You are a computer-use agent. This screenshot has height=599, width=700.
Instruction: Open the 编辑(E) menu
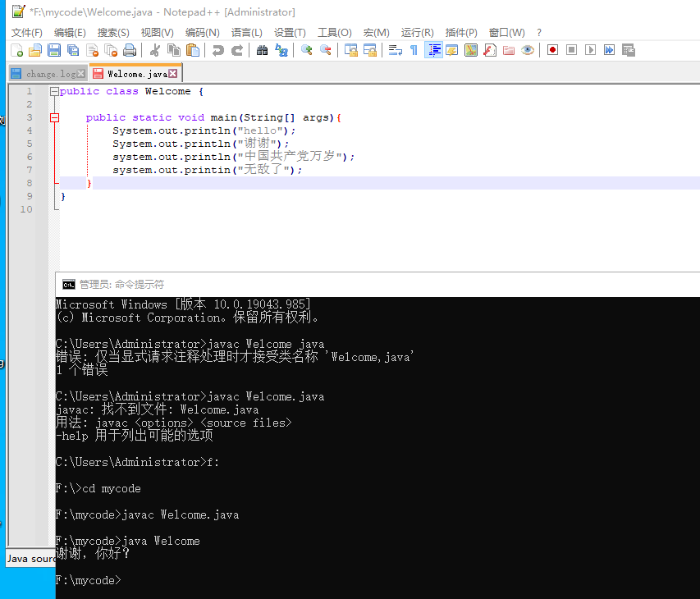pyautogui.click(x=70, y=33)
